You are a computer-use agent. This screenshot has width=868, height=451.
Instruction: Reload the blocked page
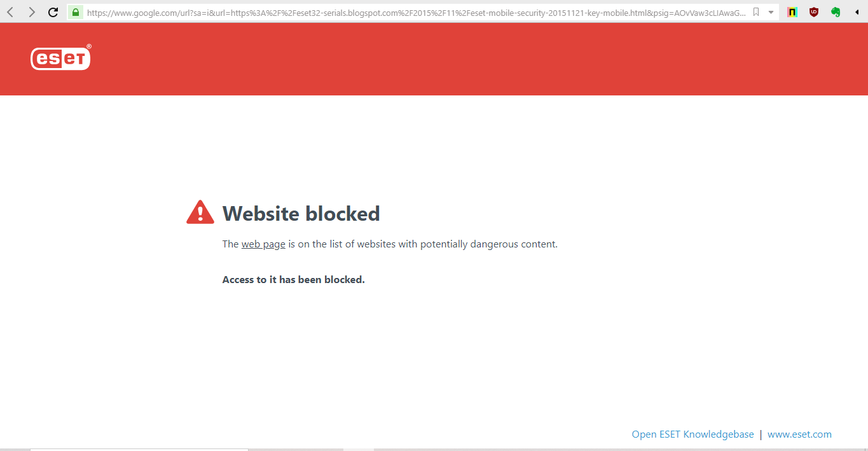53,12
